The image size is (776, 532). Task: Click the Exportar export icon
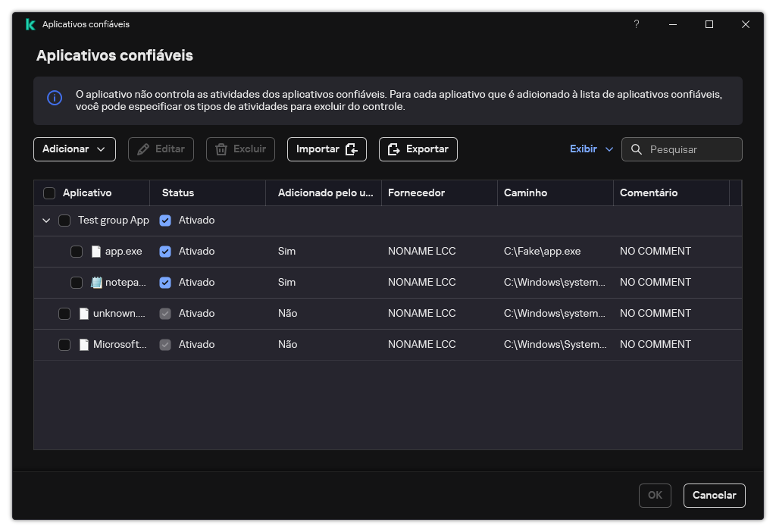[x=394, y=149]
